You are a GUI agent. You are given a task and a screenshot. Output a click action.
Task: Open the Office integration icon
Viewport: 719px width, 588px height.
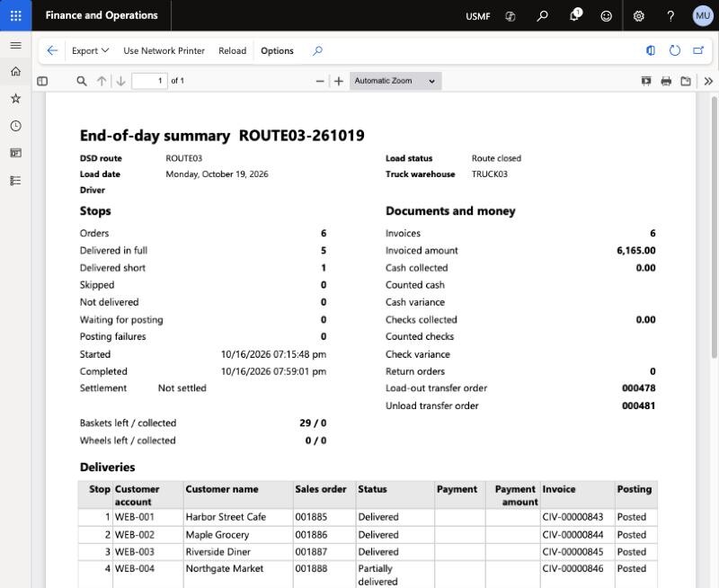650,50
